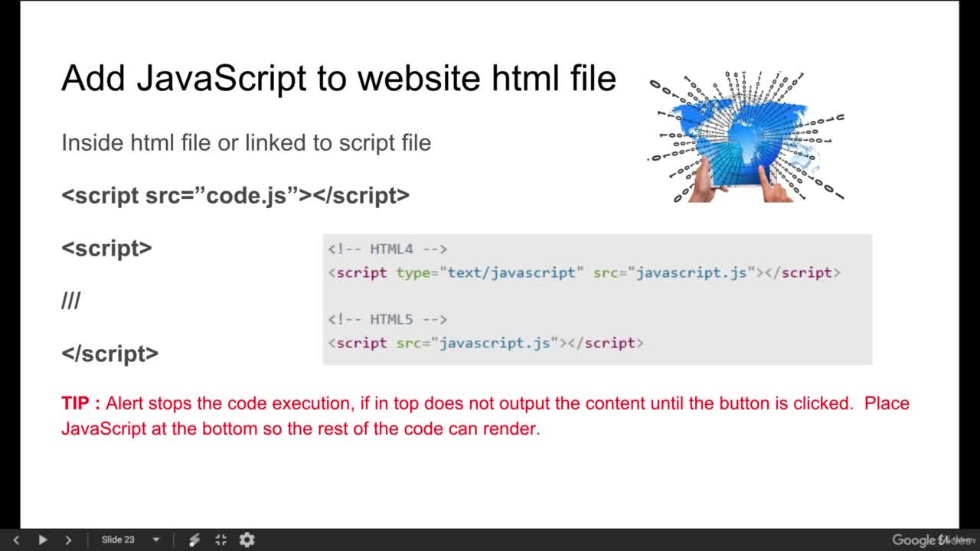Image resolution: width=980 pixels, height=551 pixels.
Task: Click the line '<script src="code.js"></script>'
Action: click(x=235, y=195)
